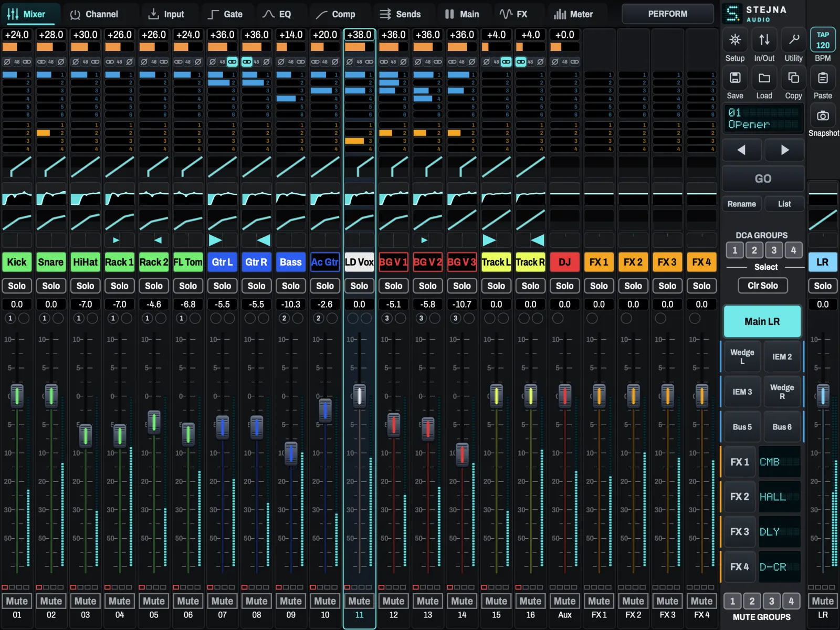Click the Gtr L pan arrow indicator
This screenshot has height=630, width=840.
click(215, 240)
